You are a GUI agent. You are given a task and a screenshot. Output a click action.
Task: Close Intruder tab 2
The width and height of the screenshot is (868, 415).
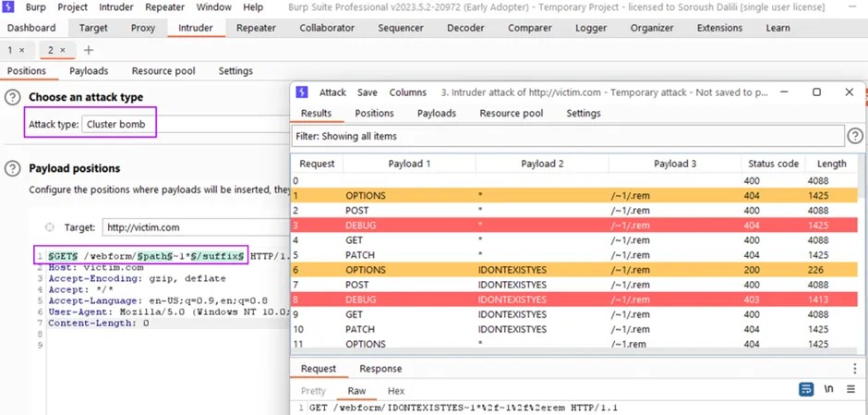[x=63, y=51]
